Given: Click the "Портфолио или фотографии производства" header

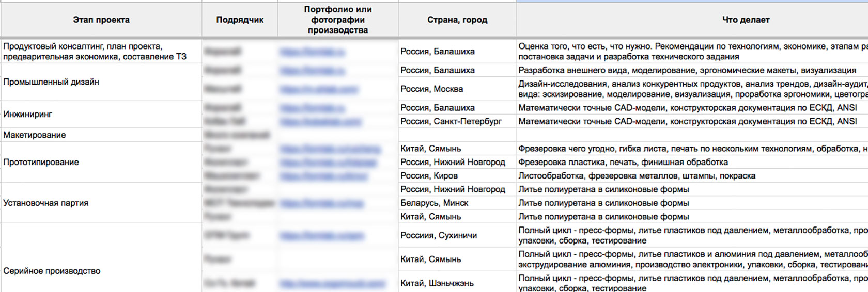Looking at the screenshot, I should [x=338, y=20].
